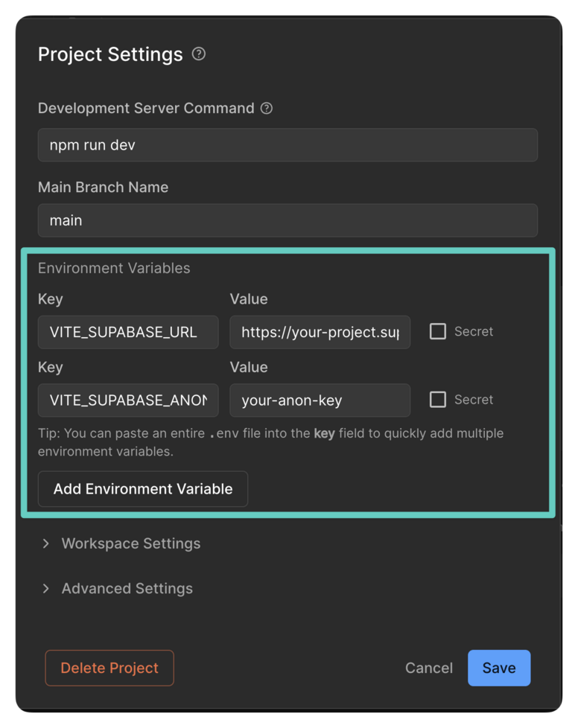578x728 pixels.
Task: Click the Delete Project button
Action: (109, 668)
